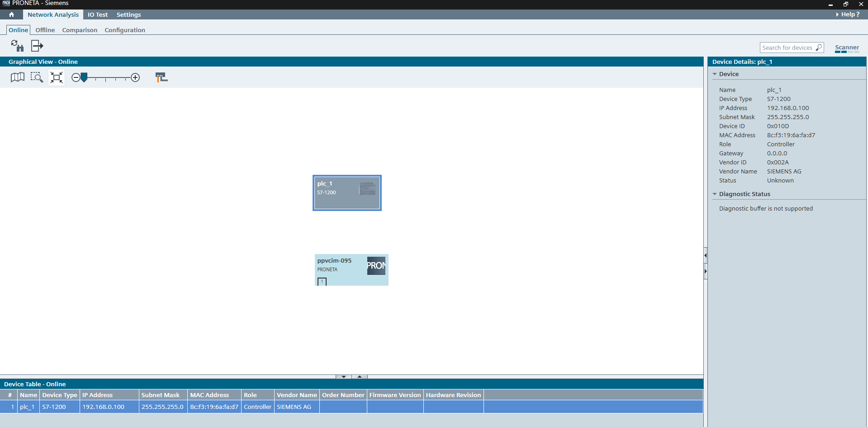The height and width of the screenshot is (427, 868).
Task: Click the 255.255.255.0 cell in device table
Action: [x=163, y=407]
